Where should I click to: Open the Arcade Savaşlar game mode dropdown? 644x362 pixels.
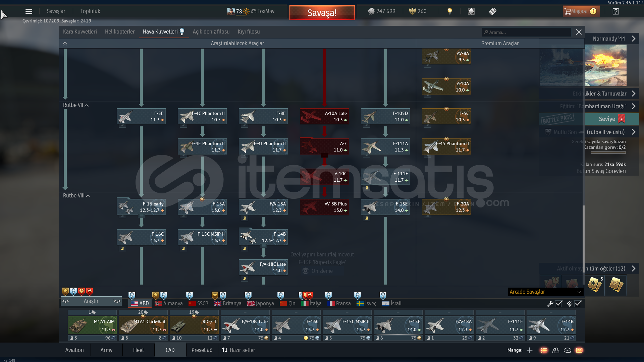[546, 292]
